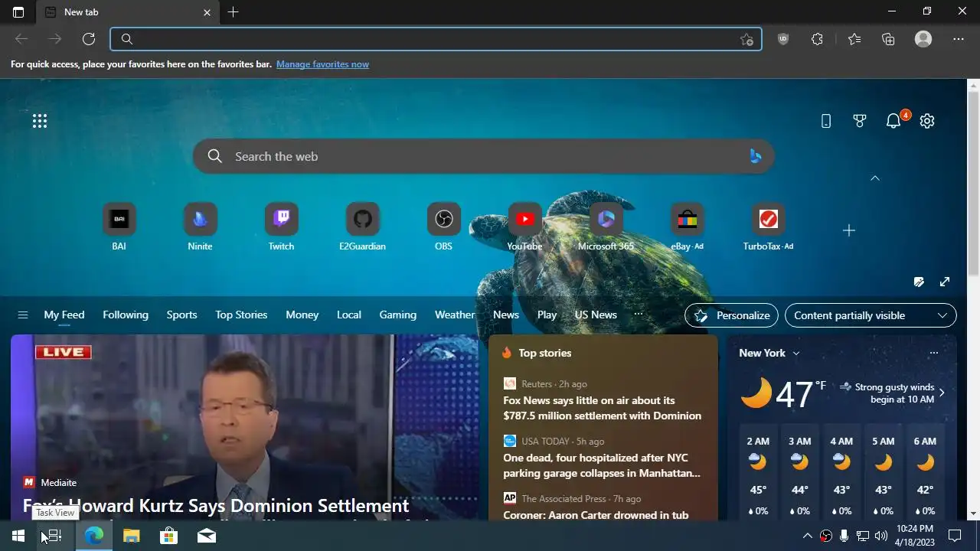Select the My Feed tab
This screenshot has height=551, width=980.
click(x=64, y=315)
